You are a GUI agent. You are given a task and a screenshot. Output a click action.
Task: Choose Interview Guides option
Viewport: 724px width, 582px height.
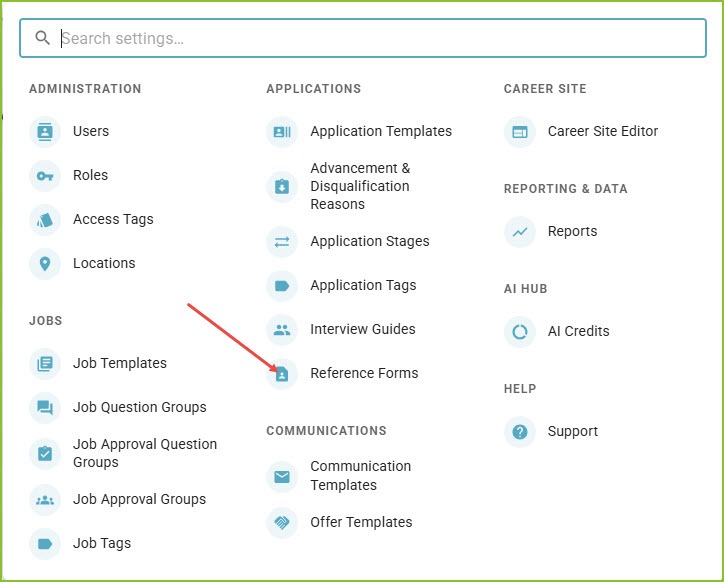(362, 329)
